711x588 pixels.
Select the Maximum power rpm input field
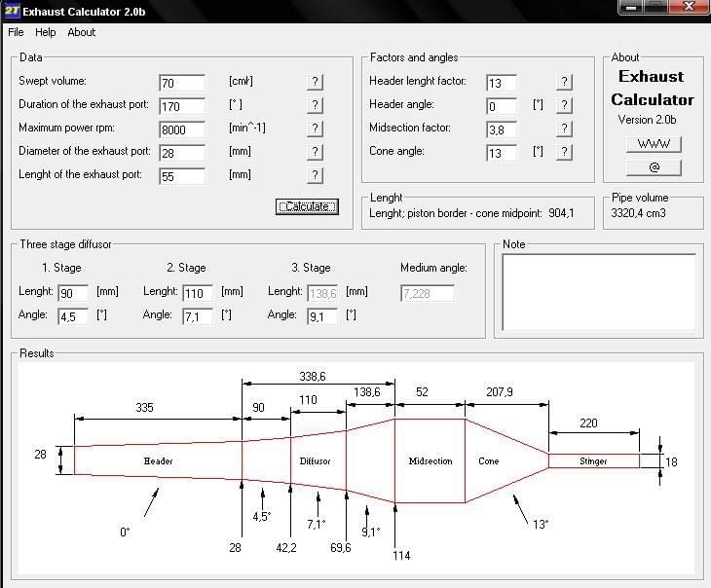click(x=181, y=129)
